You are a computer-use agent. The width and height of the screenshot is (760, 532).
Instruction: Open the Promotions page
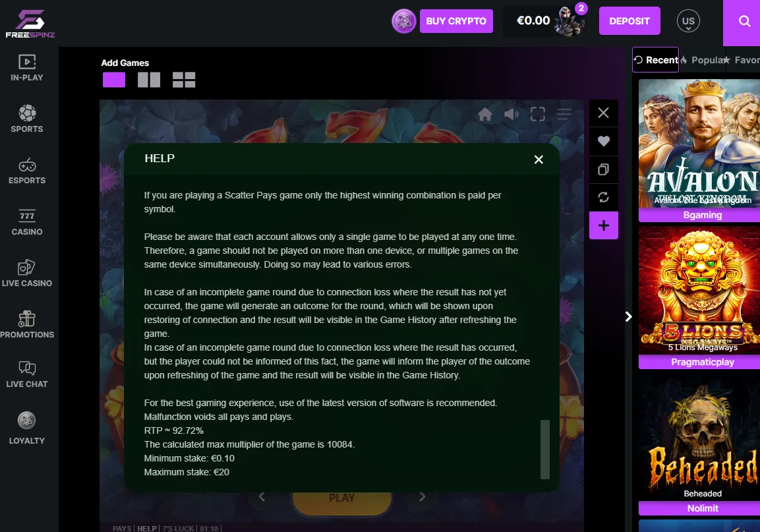[x=27, y=325]
